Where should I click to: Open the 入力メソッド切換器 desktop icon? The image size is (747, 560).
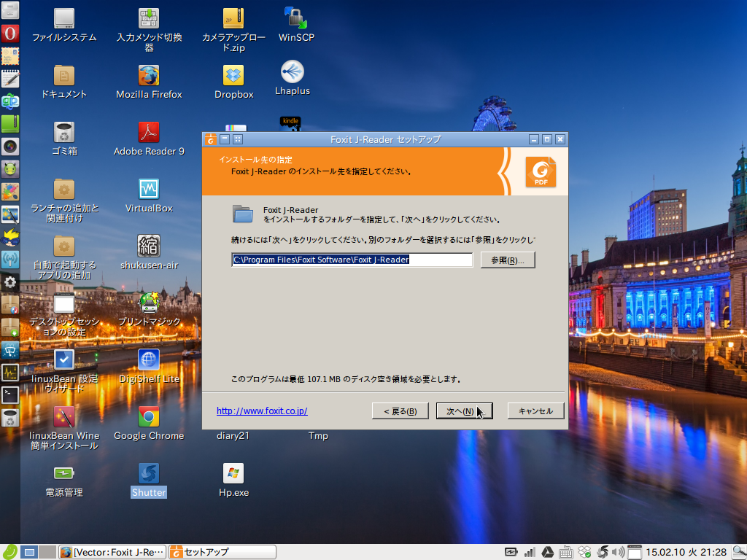tap(149, 18)
